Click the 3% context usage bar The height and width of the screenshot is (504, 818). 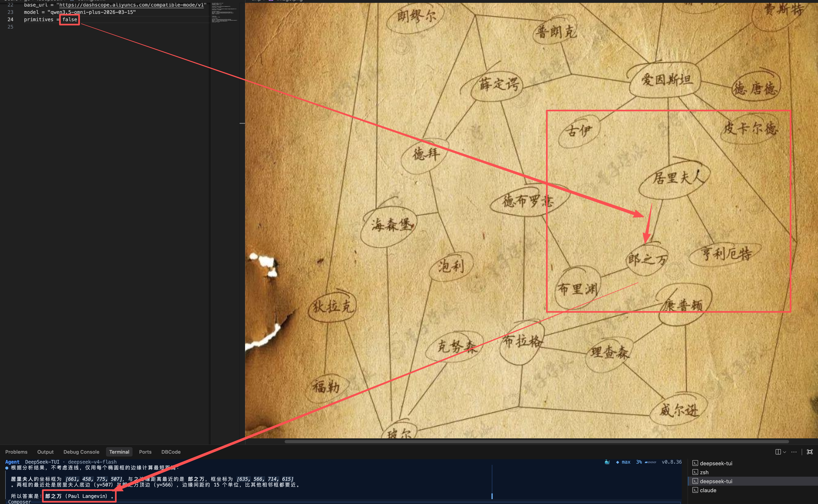pyautogui.click(x=646, y=462)
